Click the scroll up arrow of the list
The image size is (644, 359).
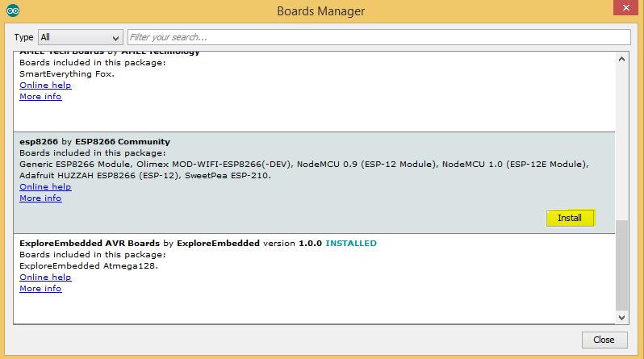[622, 59]
